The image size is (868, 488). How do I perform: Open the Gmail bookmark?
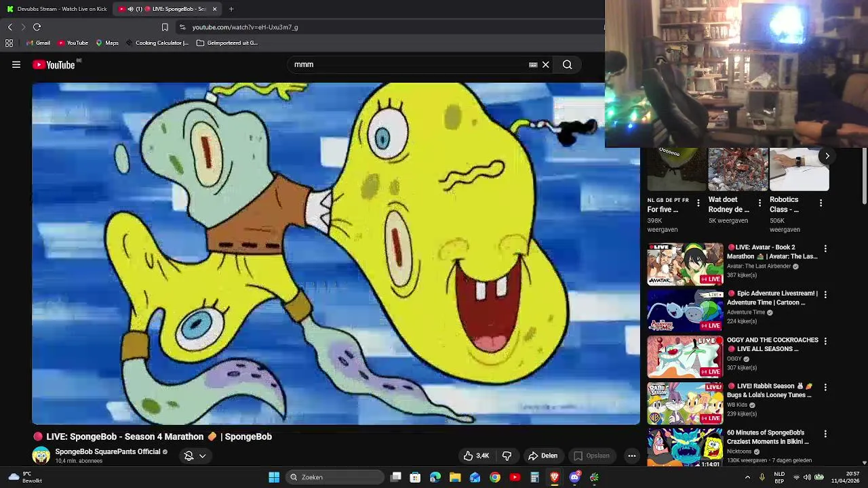point(38,43)
